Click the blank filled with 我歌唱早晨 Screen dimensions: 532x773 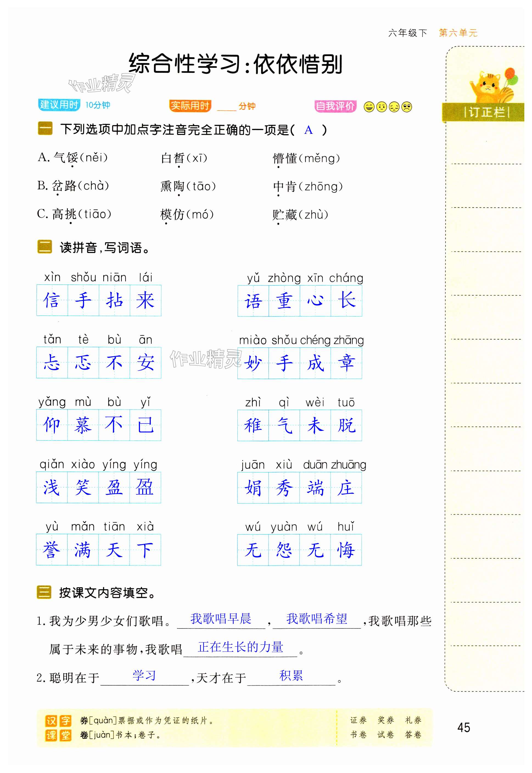(221, 620)
